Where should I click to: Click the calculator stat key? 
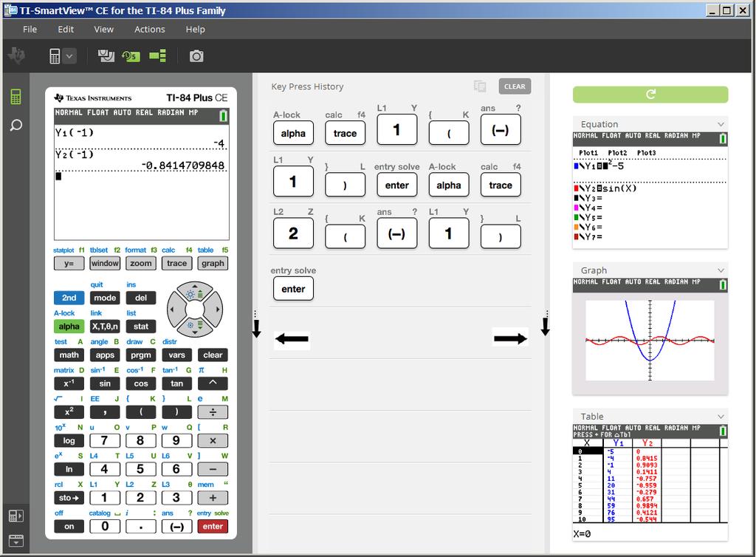[x=141, y=327]
